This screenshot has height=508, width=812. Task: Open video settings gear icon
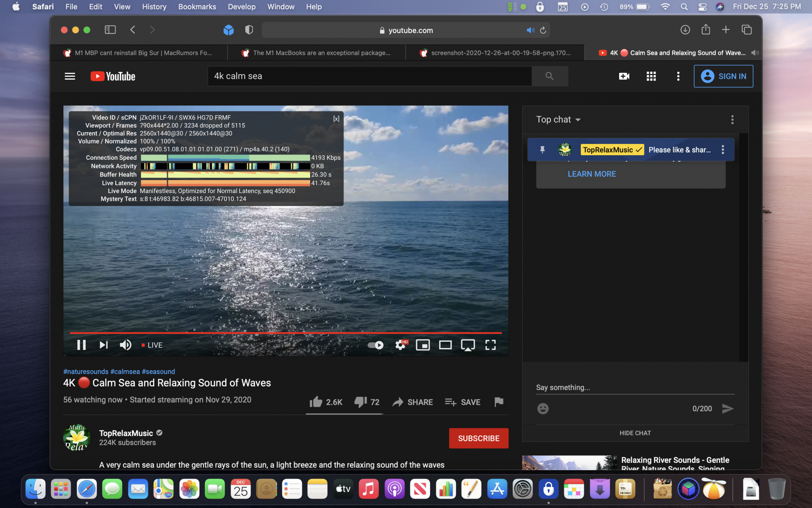[x=400, y=345]
